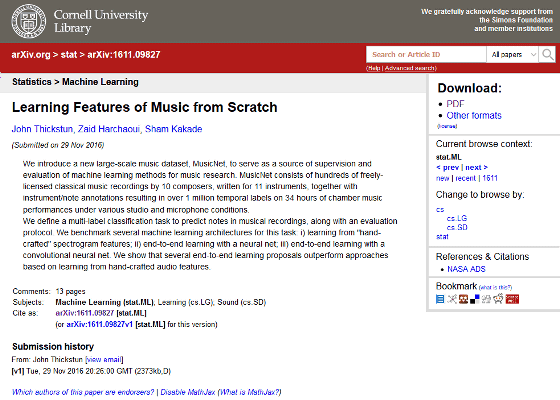Go to previous paper with prev link

click(447, 167)
